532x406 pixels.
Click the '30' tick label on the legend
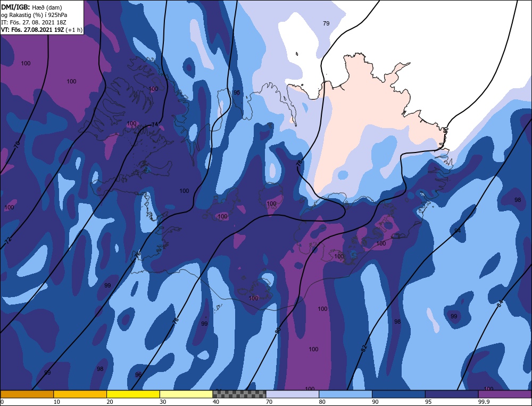[x=163, y=402]
